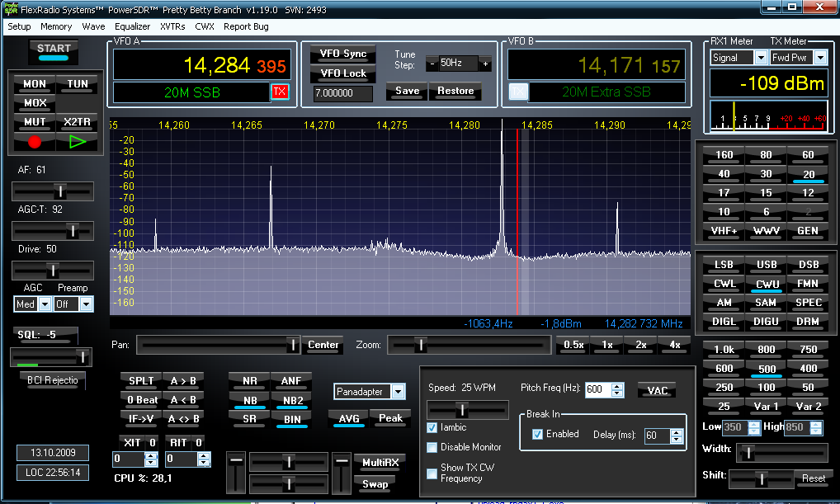Screen dimensions: 840x504
Task: Click the tune step plus button
Action: tap(485, 64)
